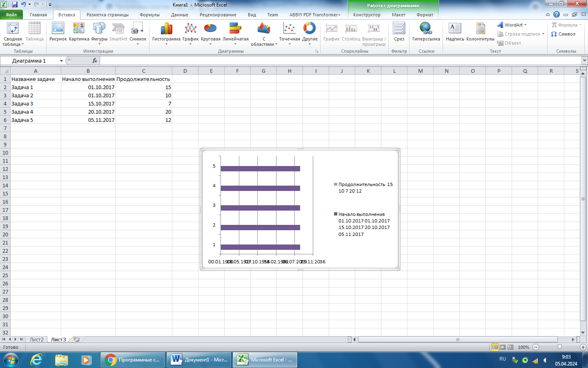Click the WordArt button
Image resolution: width=588 pixels, height=368 pixels.
tap(512, 25)
